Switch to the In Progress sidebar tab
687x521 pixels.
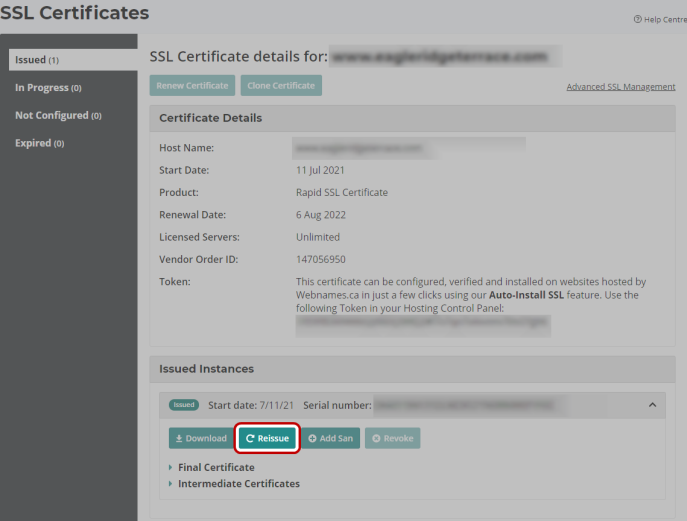point(48,88)
